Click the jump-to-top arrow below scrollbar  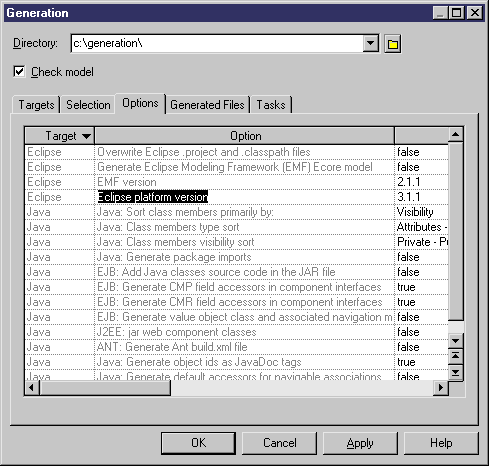455,356
